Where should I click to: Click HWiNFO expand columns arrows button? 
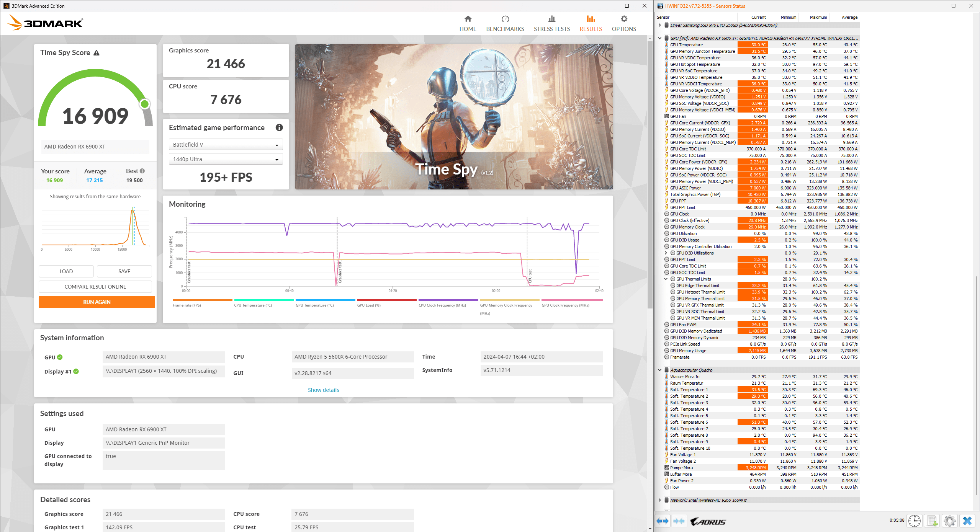(x=662, y=521)
